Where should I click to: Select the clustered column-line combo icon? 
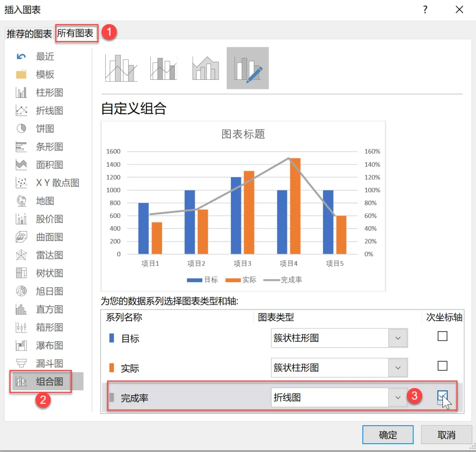(x=121, y=68)
